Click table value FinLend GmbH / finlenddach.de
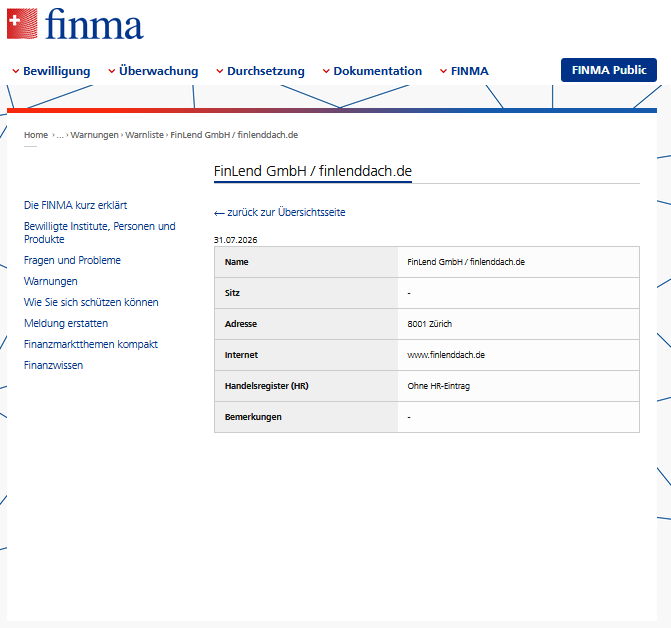 click(x=466, y=262)
